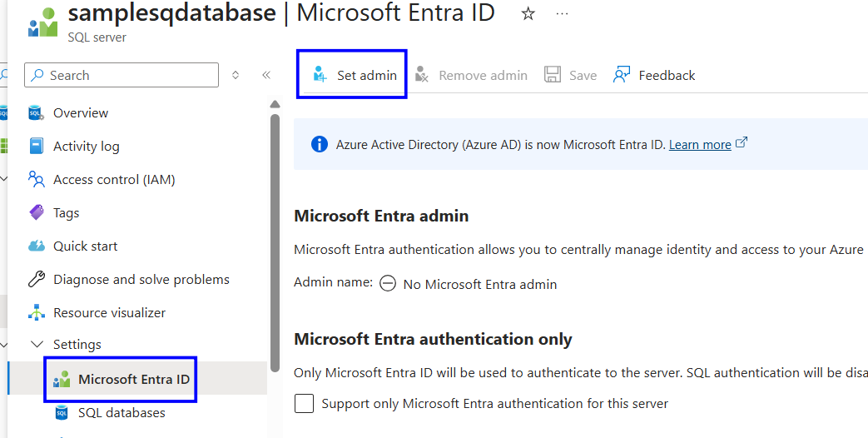Click the magnifier icon in Search box
The height and width of the screenshot is (438, 868).
[37, 75]
